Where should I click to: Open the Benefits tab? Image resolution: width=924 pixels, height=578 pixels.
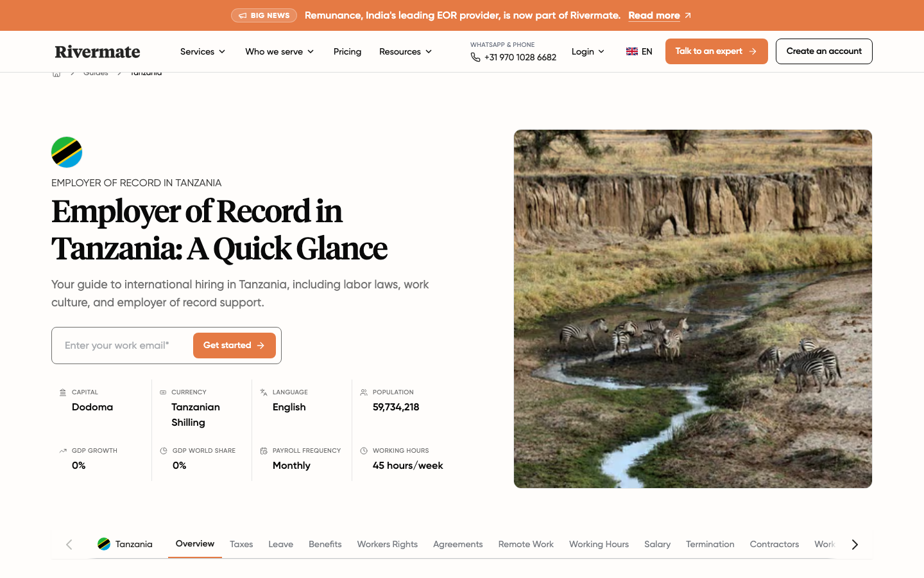[325, 544]
